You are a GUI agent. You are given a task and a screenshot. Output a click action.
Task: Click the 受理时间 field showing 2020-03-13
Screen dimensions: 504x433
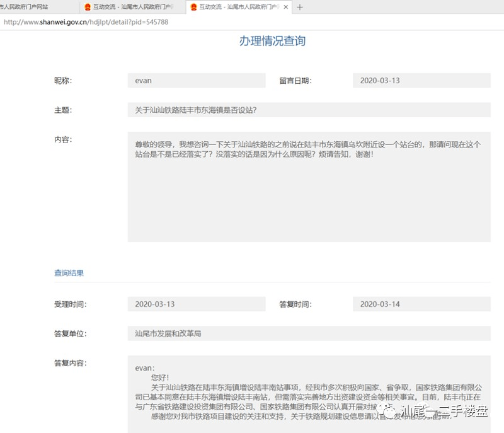195,304
